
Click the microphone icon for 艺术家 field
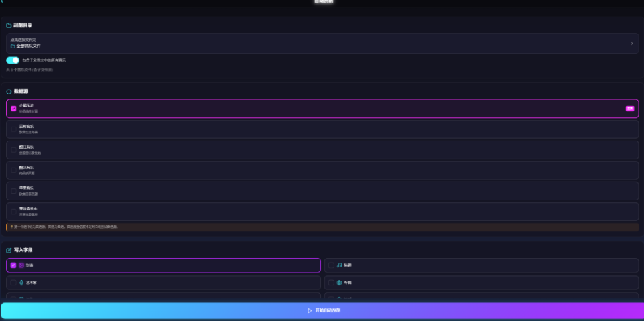pyautogui.click(x=21, y=283)
